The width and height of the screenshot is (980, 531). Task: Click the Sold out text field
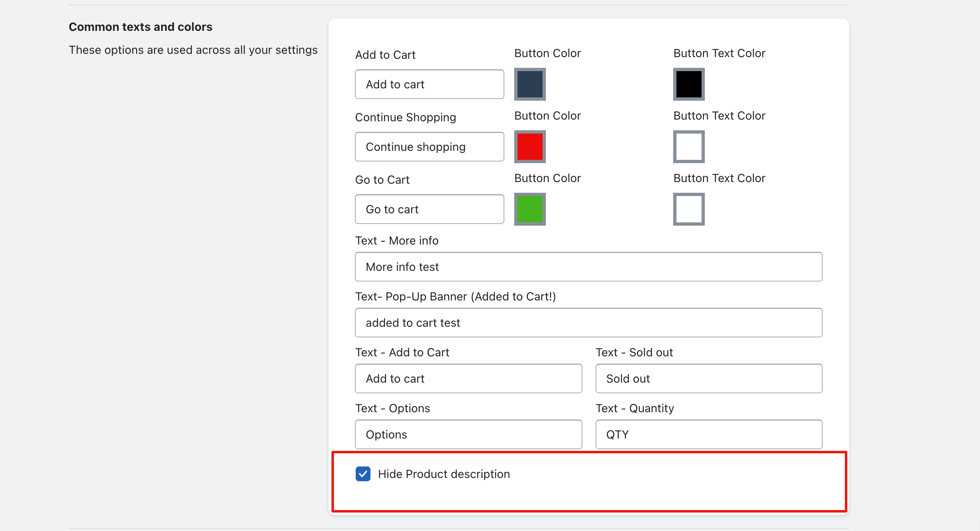coord(709,379)
